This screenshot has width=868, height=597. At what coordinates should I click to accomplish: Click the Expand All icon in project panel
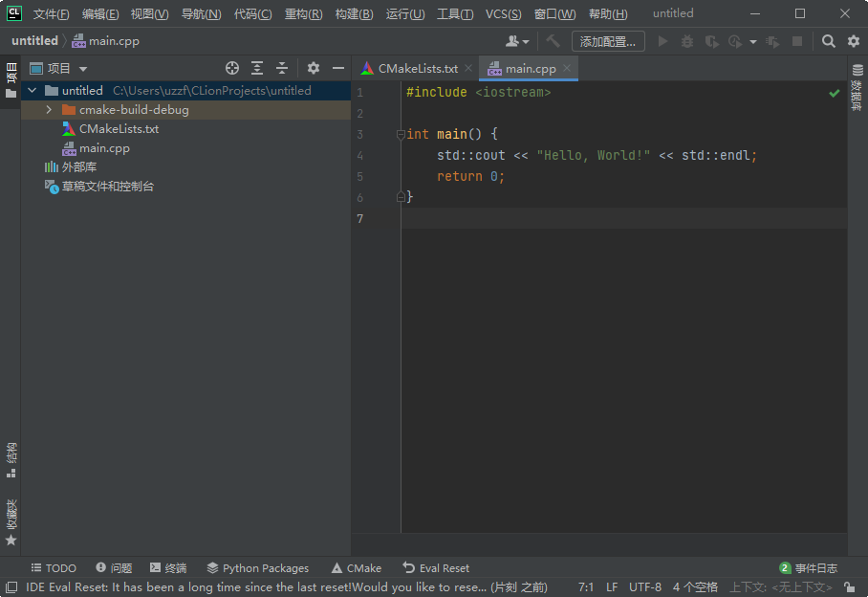coord(257,68)
